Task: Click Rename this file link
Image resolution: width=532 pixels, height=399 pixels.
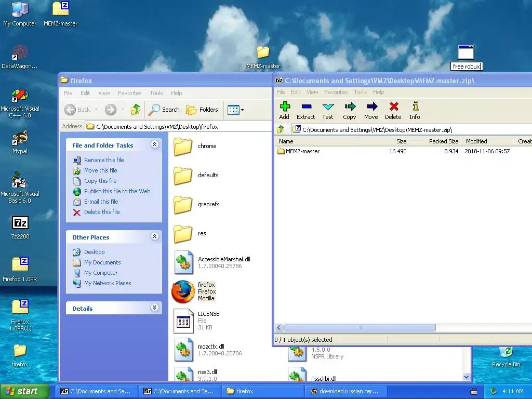Action: pos(104,160)
